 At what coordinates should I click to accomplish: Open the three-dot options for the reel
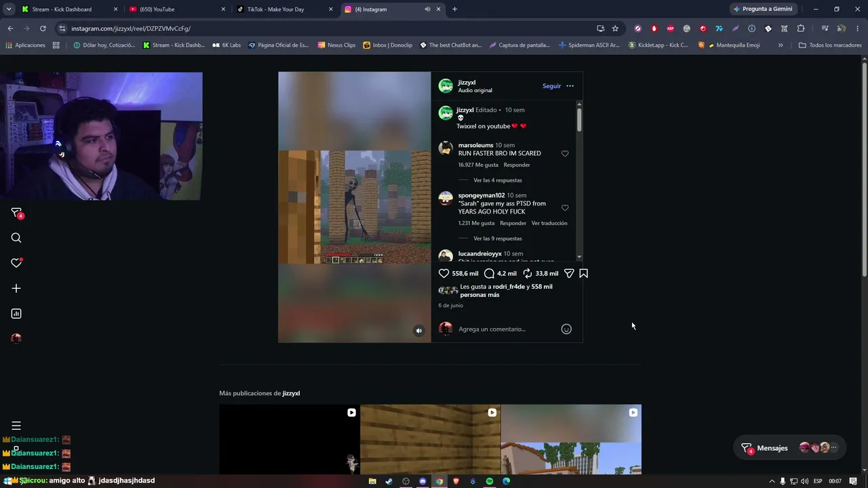tap(570, 86)
